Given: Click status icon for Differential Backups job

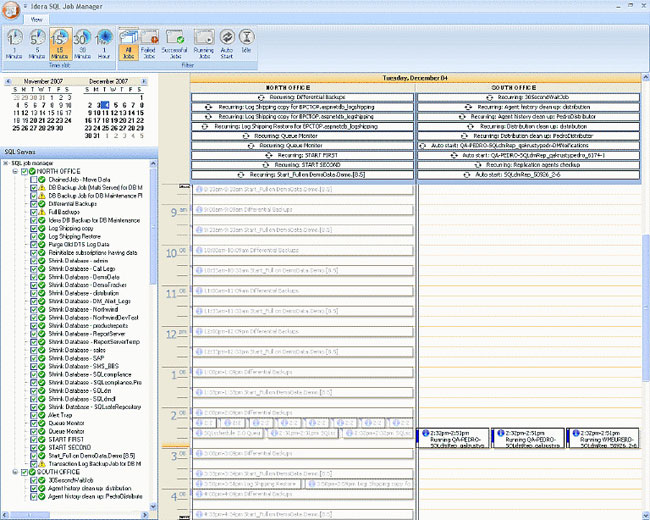Looking at the screenshot, I should [41, 204].
